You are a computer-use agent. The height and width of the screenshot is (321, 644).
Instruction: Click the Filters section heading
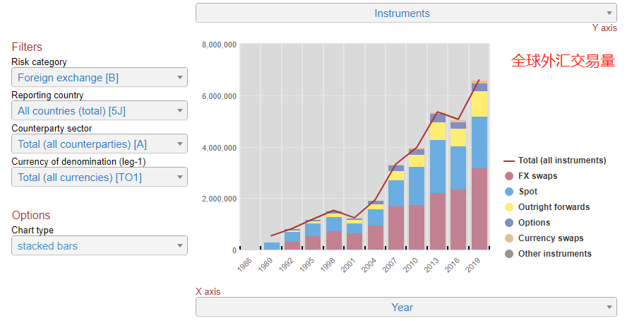[27, 47]
